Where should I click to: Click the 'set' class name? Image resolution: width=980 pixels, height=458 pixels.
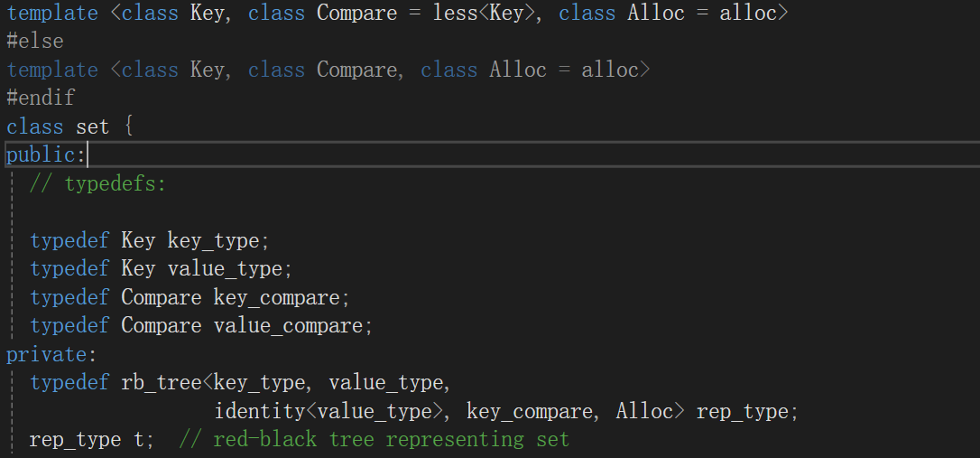(x=93, y=126)
